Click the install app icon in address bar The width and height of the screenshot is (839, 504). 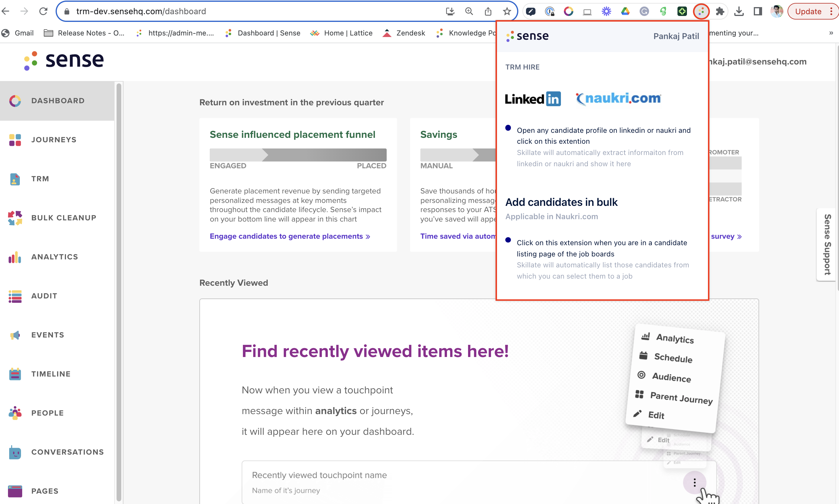(450, 12)
